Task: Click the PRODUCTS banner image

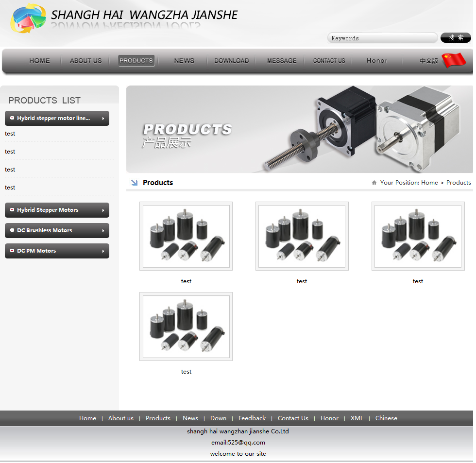Action: (x=299, y=129)
